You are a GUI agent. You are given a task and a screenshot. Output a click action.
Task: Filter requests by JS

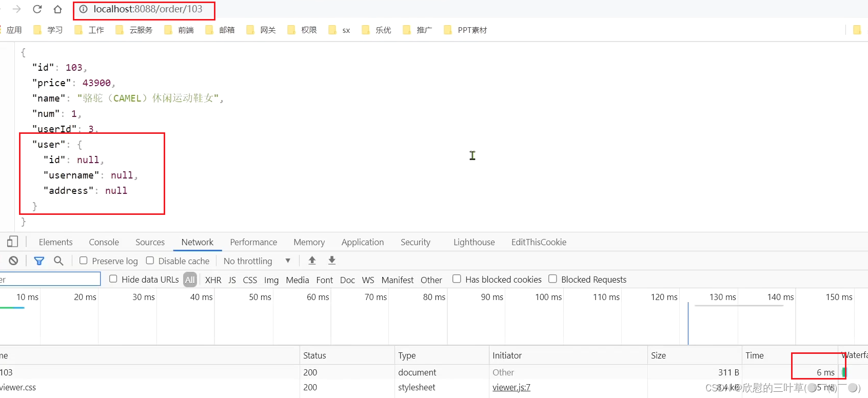[232, 280]
